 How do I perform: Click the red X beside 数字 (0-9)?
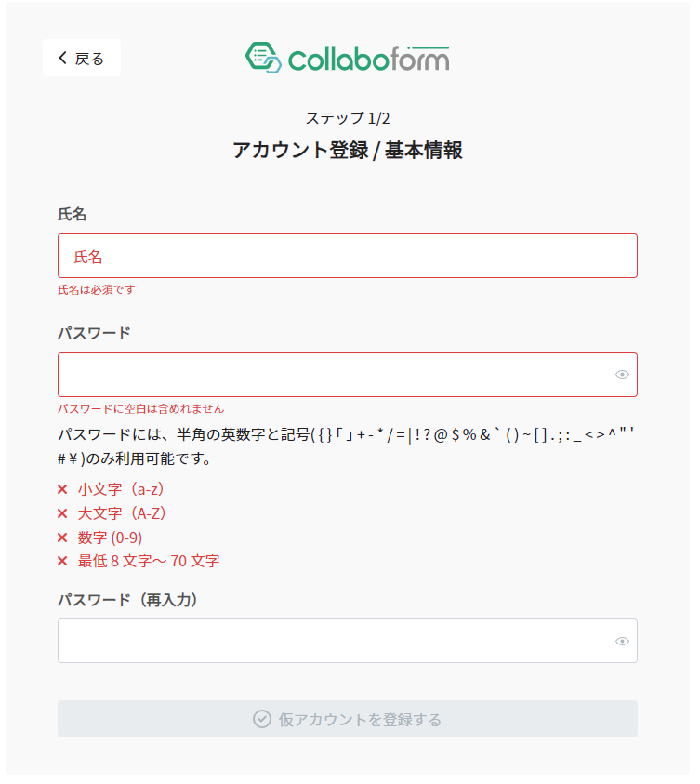(62, 538)
